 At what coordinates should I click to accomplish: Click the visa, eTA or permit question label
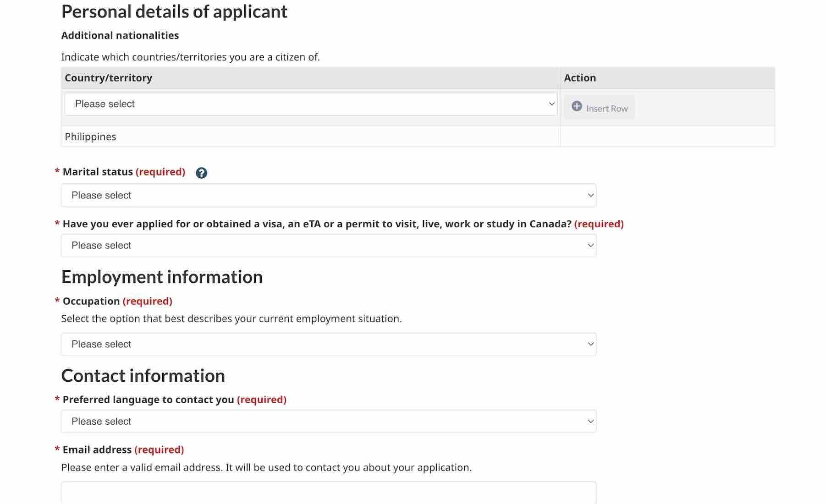(x=317, y=224)
